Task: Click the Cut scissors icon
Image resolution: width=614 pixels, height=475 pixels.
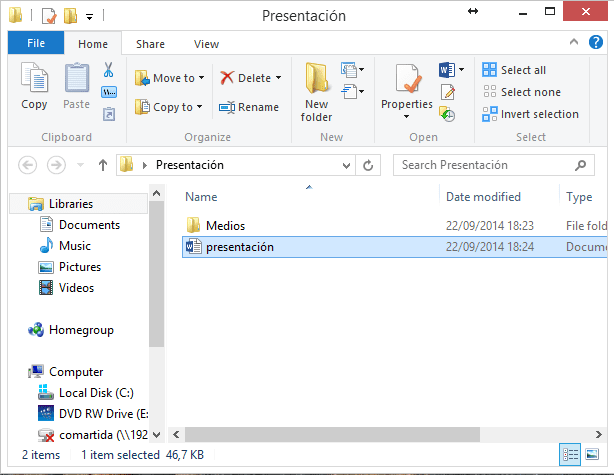Action: point(108,70)
